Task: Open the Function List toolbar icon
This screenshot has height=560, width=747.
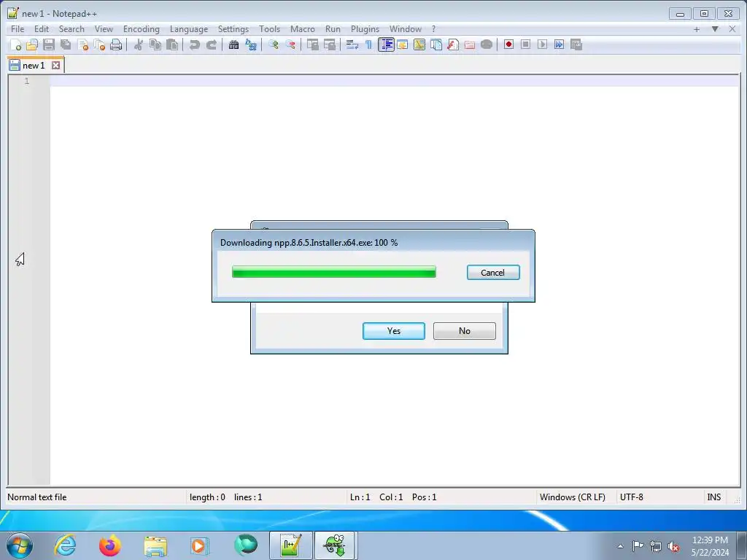Action: (453, 44)
